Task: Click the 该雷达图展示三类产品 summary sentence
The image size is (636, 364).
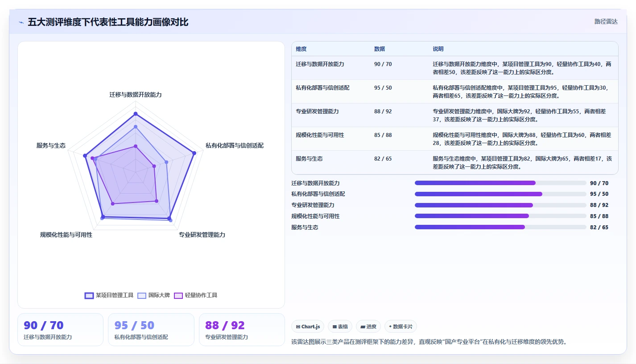Action: 429,342
